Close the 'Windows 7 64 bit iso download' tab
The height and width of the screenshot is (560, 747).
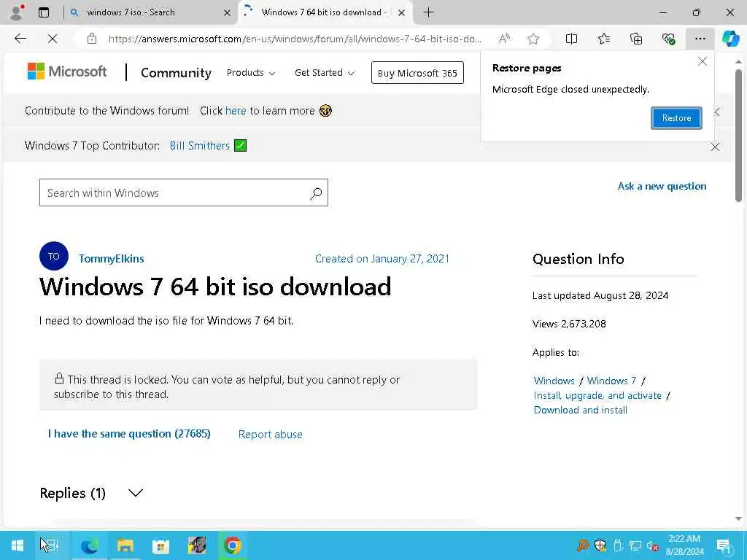tap(402, 13)
